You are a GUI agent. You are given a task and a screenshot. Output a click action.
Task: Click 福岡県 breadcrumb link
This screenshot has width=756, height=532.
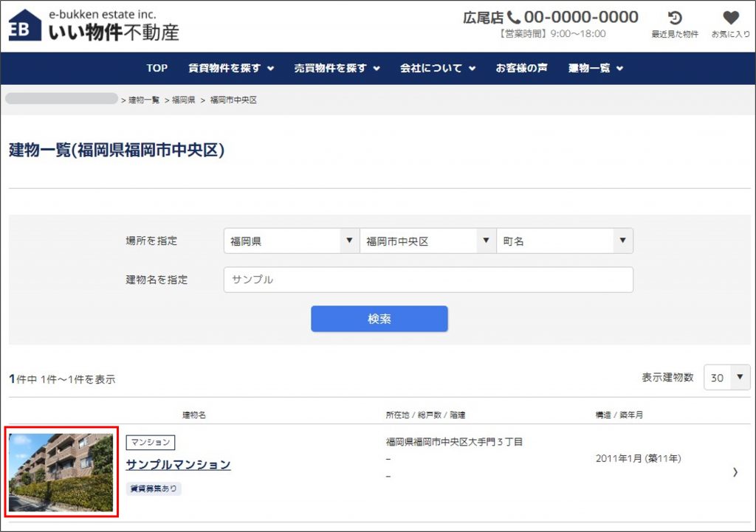[x=183, y=100]
